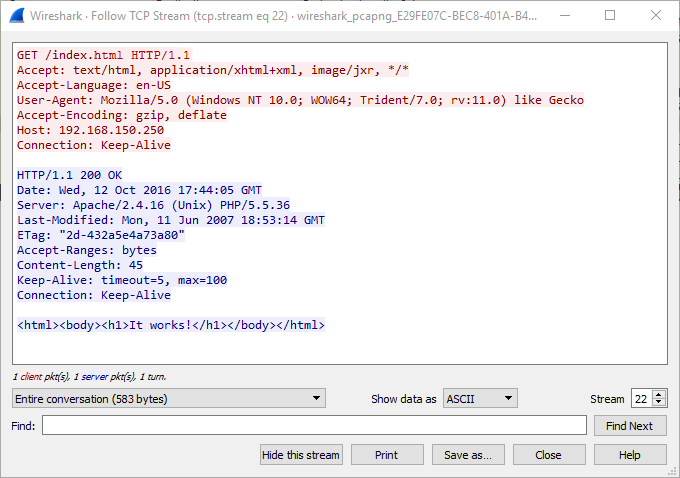Screen dimensions: 680x478
Task: Click the "Host: 192.168.150.250" line
Action: pyautogui.click(x=90, y=130)
